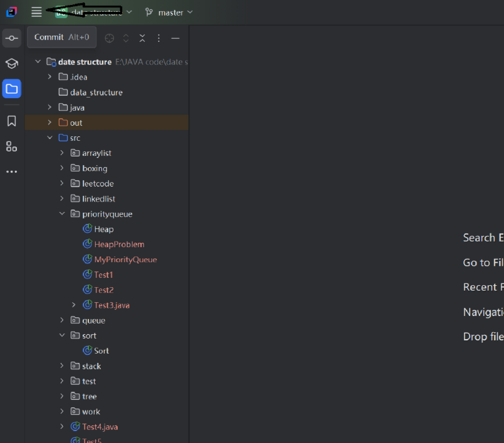The height and width of the screenshot is (443, 504).
Task: Show more tool windows ellipsis
Action: coord(11,171)
